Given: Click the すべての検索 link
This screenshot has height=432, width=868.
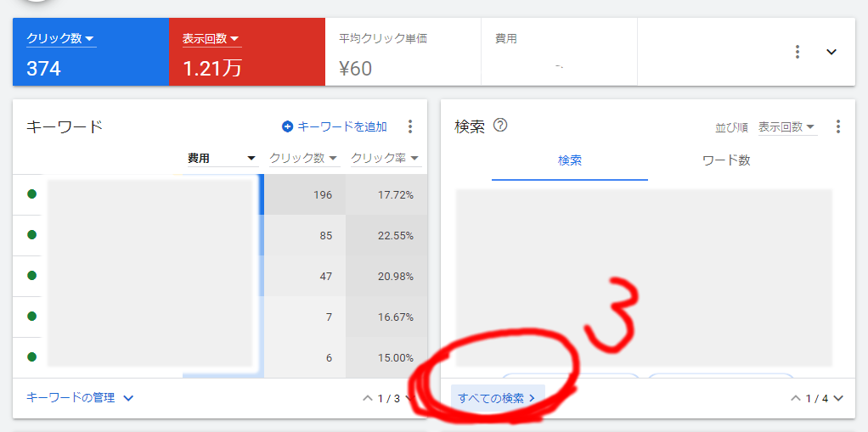Looking at the screenshot, I should point(498,398).
